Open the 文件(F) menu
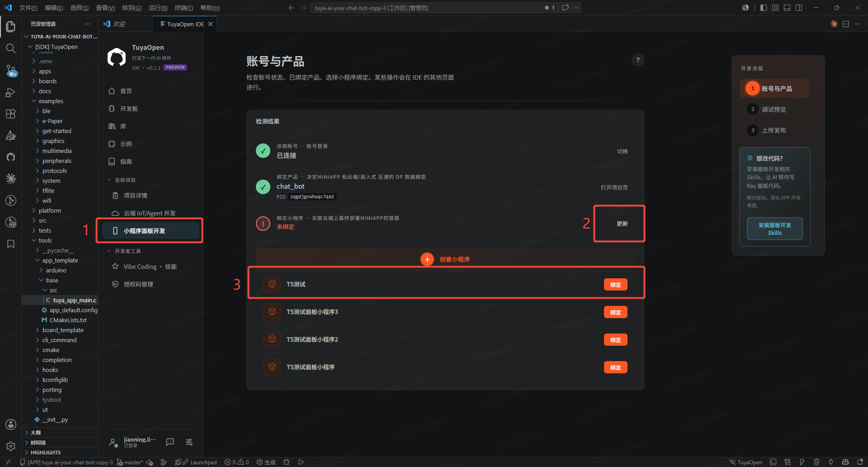The width and height of the screenshot is (868, 467). tap(28, 8)
